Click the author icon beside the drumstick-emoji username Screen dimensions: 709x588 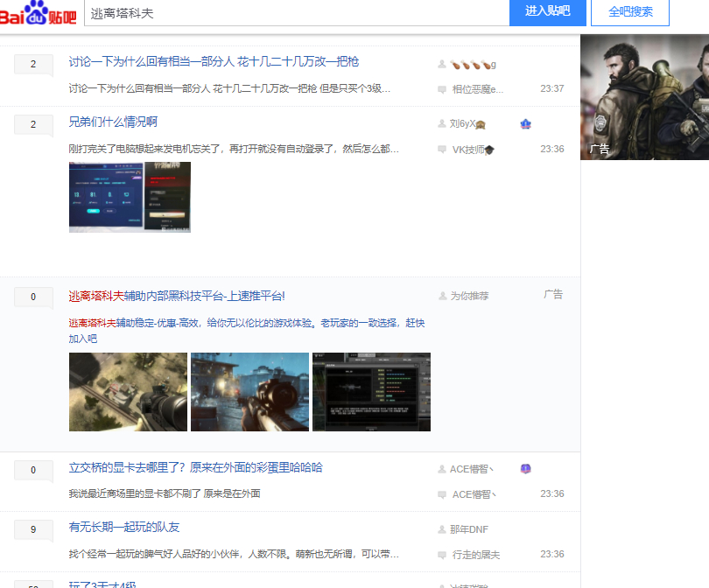(x=442, y=64)
